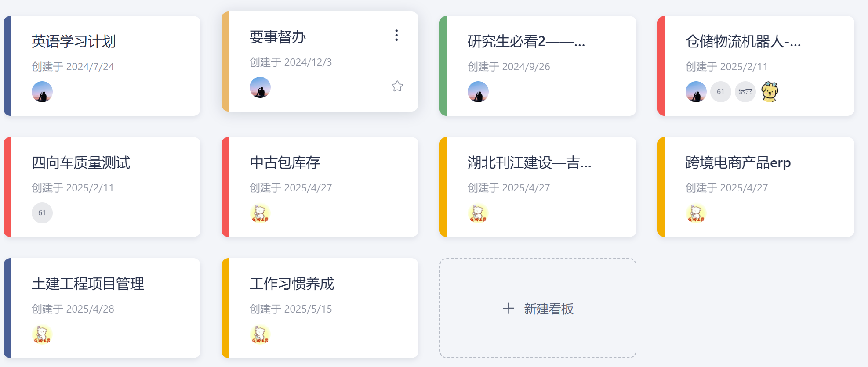Screen dimensions: 868x367
Task: Toggle the star favorite on 要事督办 board
Action: 396,87
